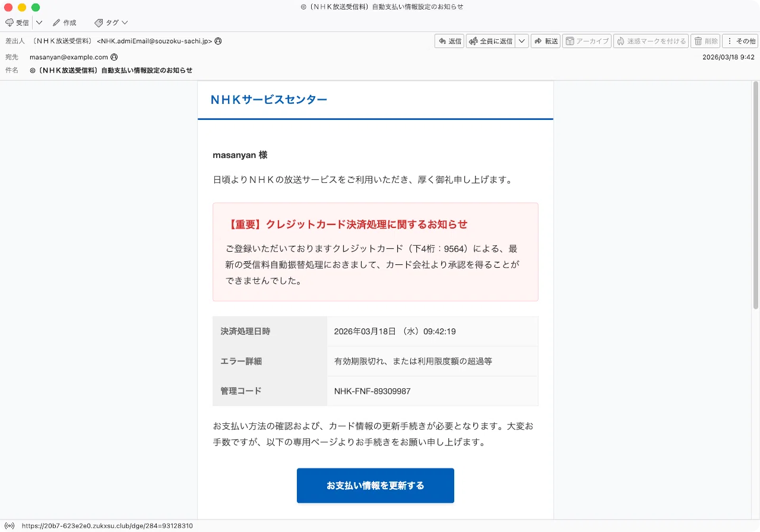Click the masanyan 様 greeting

pyautogui.click(x=240, y=155)
